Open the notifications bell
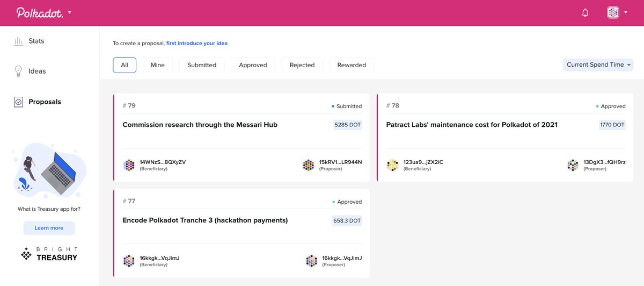 coord(585,12)
